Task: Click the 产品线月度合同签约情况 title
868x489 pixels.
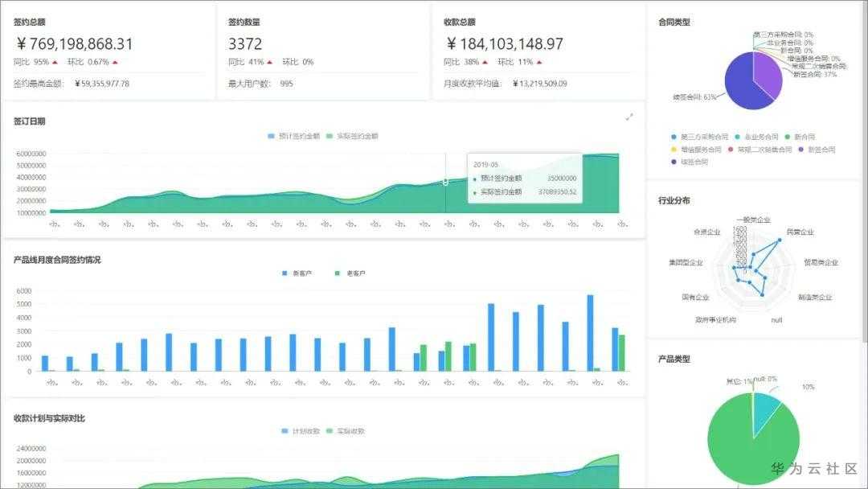Action: pyautogui.click(x=57, y=260)
